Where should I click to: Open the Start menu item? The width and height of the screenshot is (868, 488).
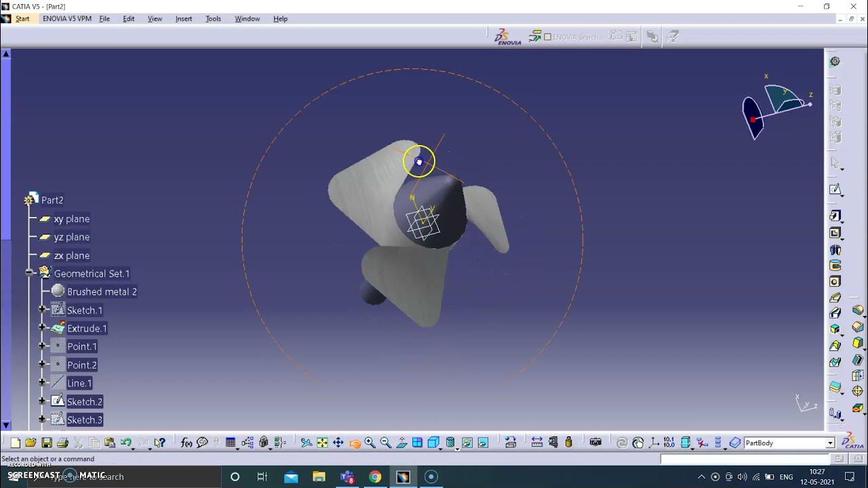[22, 19]
